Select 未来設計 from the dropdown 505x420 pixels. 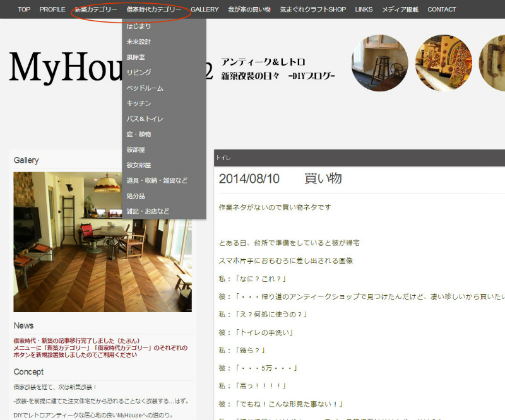pyautogui.click(x=139, y=42)
